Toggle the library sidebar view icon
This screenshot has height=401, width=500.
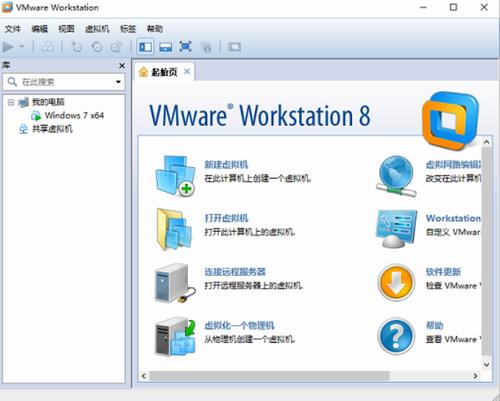[146, 47]
